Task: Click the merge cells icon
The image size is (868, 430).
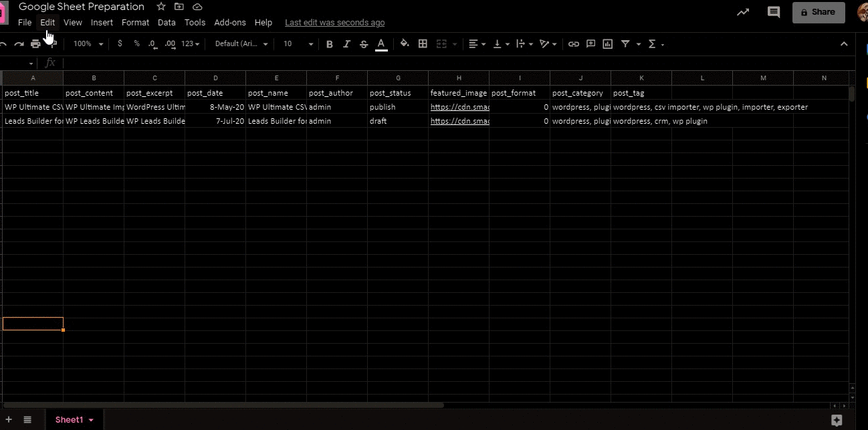Action: coord(441,43)
